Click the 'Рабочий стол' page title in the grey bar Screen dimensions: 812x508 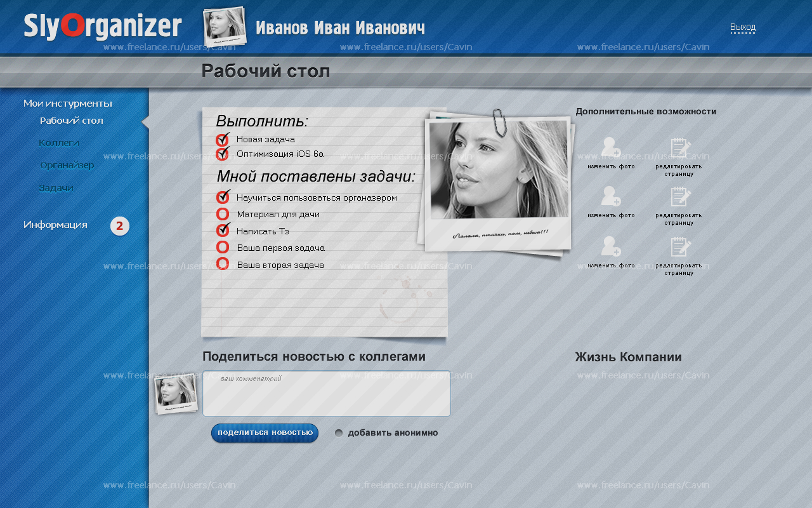click(x=266, y=71)
